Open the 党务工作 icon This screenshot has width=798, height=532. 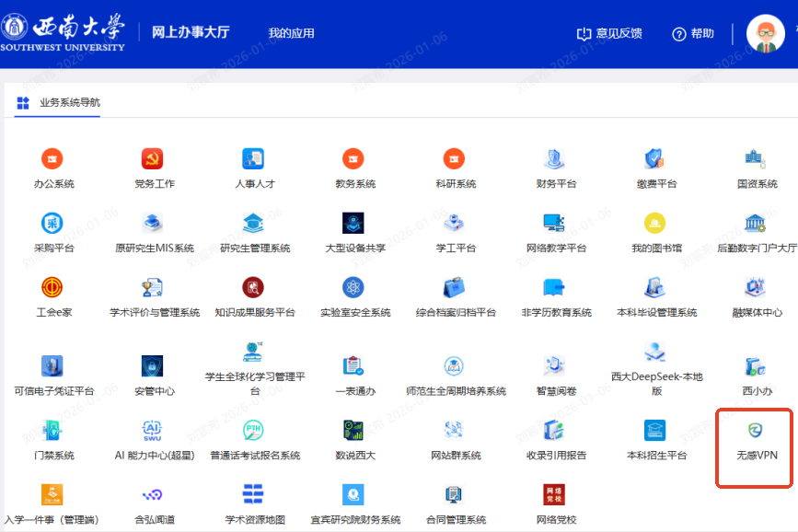pos(153,158)
